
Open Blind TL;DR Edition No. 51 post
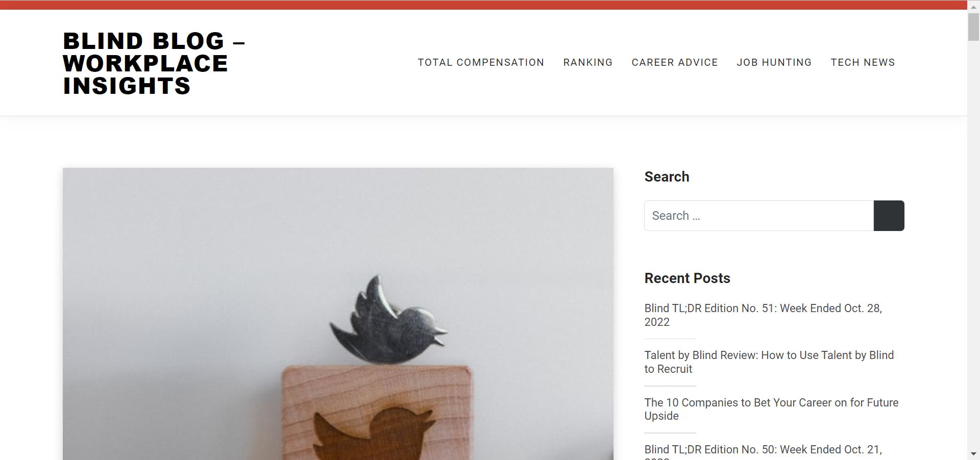point(763,315)
